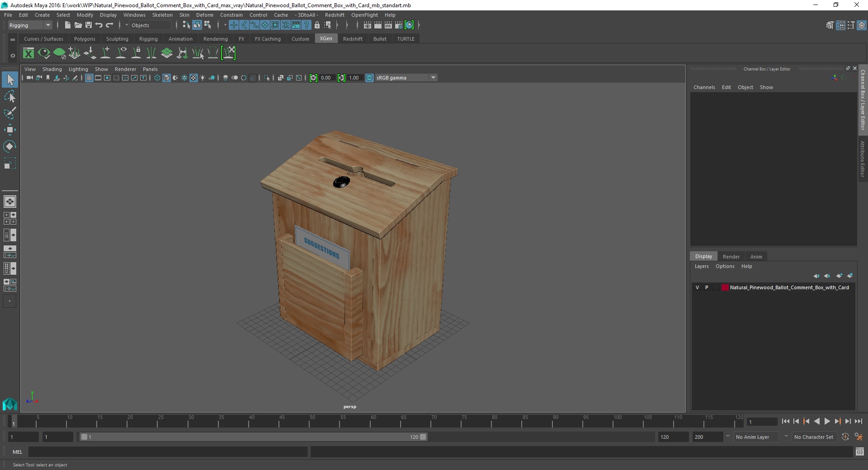The image size is (868, 470).
Task: Click the Four view layout icon
Action: (10, 218)
